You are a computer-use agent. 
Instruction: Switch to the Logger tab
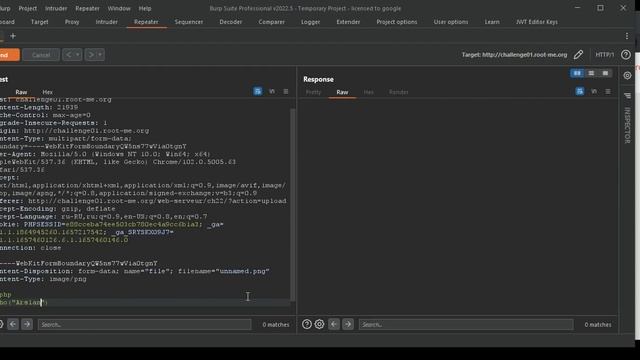click(310, 22)
